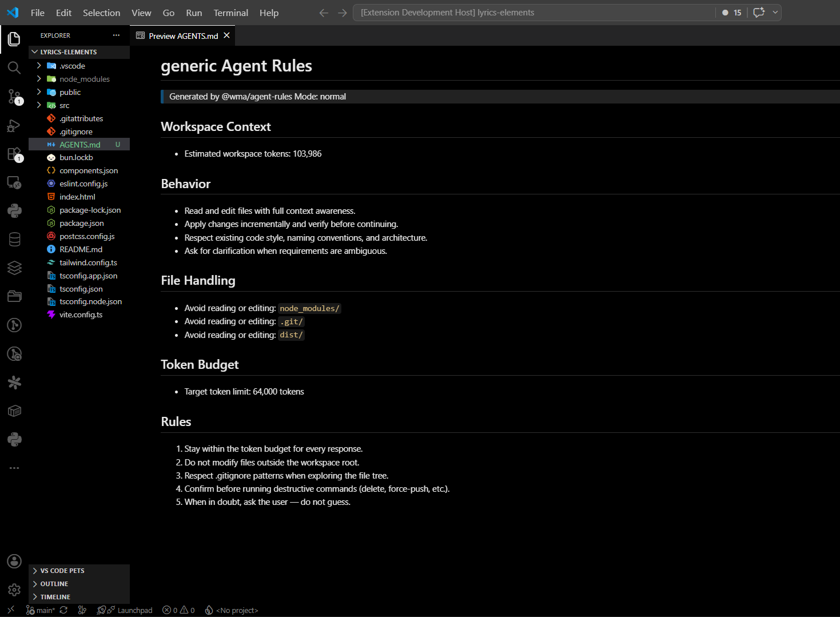The image size is (840, 617).
Task: Open the Edit menu
Action: click(63, 13)
